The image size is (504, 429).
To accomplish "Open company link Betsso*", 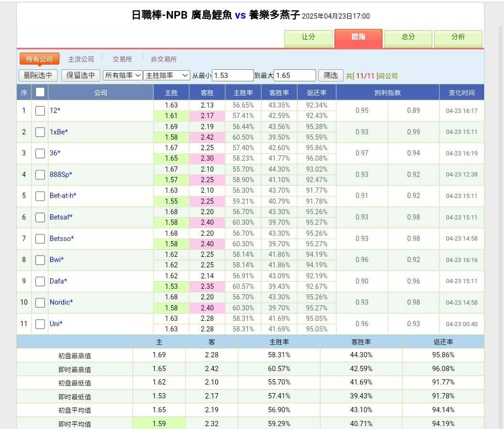I will coord(62,239).
